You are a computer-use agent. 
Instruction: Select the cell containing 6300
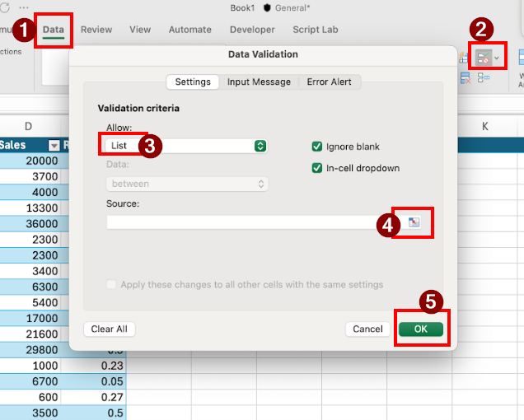click(30, 287)
